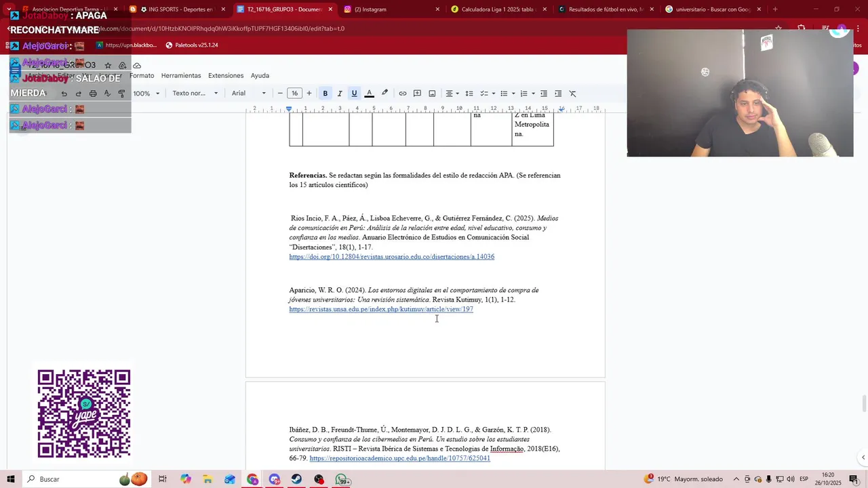Increase font size with plus button
This screenshot has width=868, height=488.
[x=309, y=94]
